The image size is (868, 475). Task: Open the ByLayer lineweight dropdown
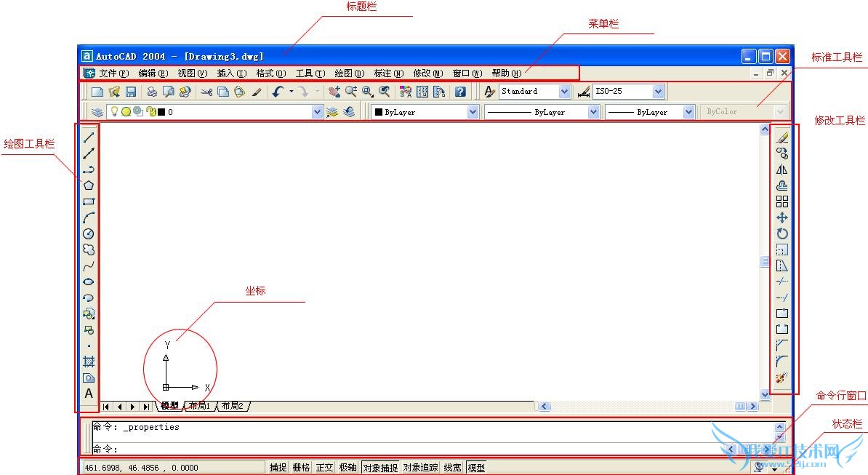click(688, 112)
